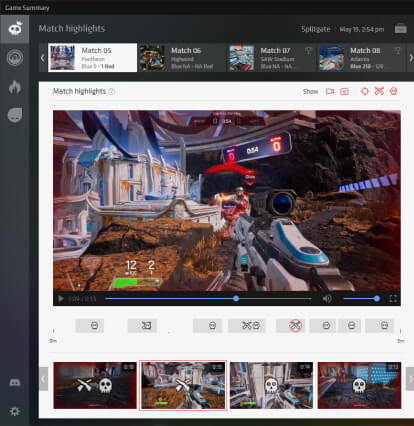
Task: Click the second timeline marker from 0m
Action: click(x=142, y=326)
